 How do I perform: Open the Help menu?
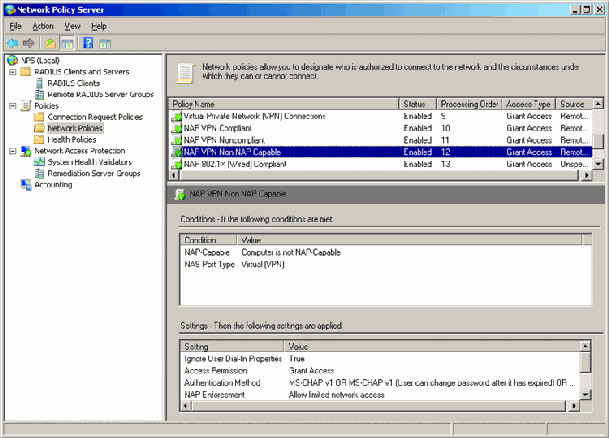click(99, 26)
